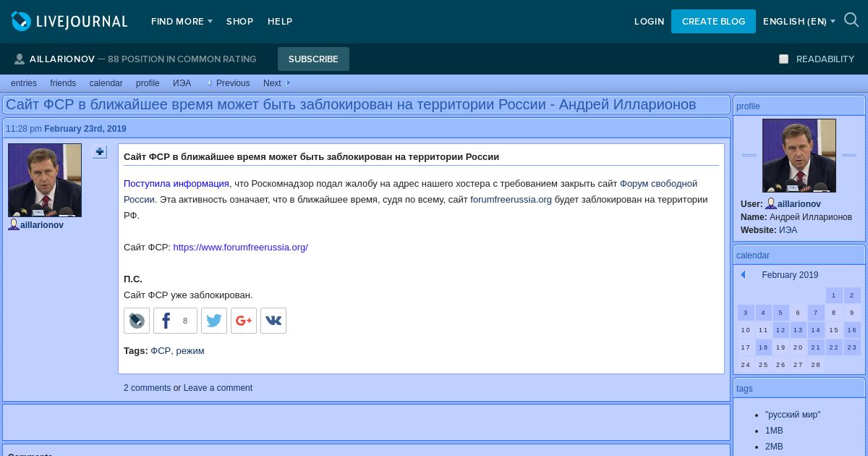This screenshot has width=868, height=456.
Task: Click the Facebook share count 8
Action: (185, 321)
